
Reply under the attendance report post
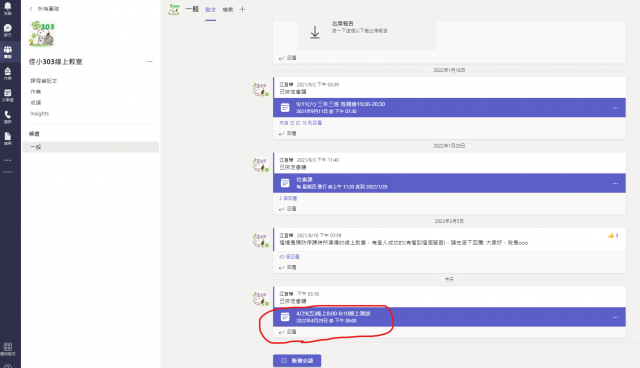click(288, 58)
